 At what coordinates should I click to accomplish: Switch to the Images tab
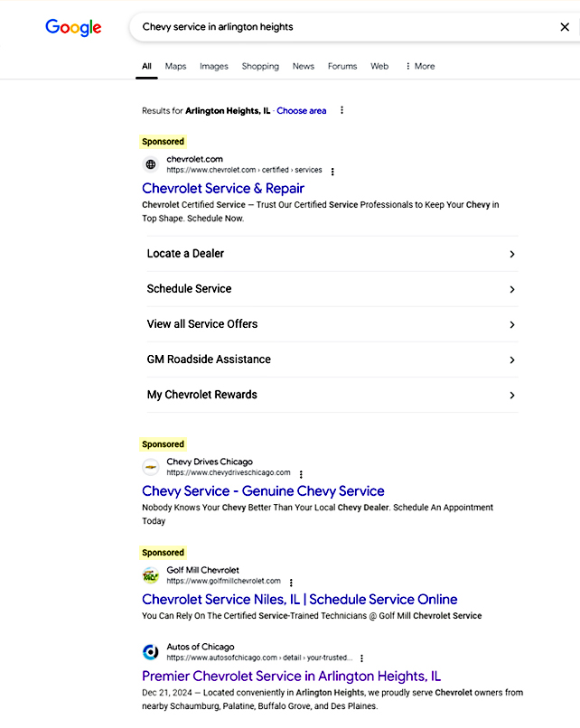(x=214, y=66)
